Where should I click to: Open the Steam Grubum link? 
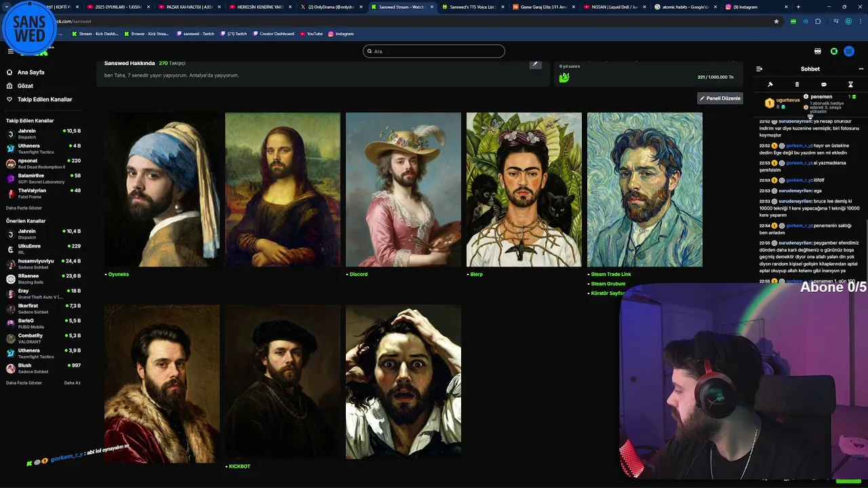click(x=608, y=284)
